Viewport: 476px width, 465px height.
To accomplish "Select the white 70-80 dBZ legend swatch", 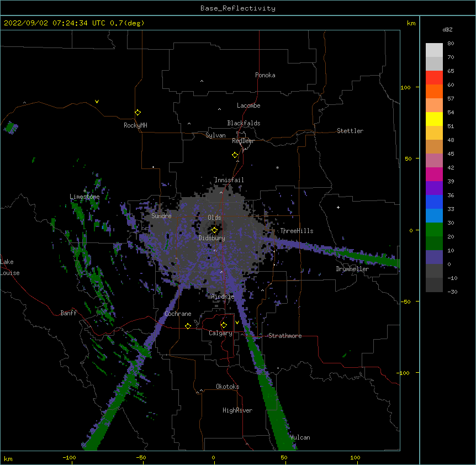I will tap(434, 50).
